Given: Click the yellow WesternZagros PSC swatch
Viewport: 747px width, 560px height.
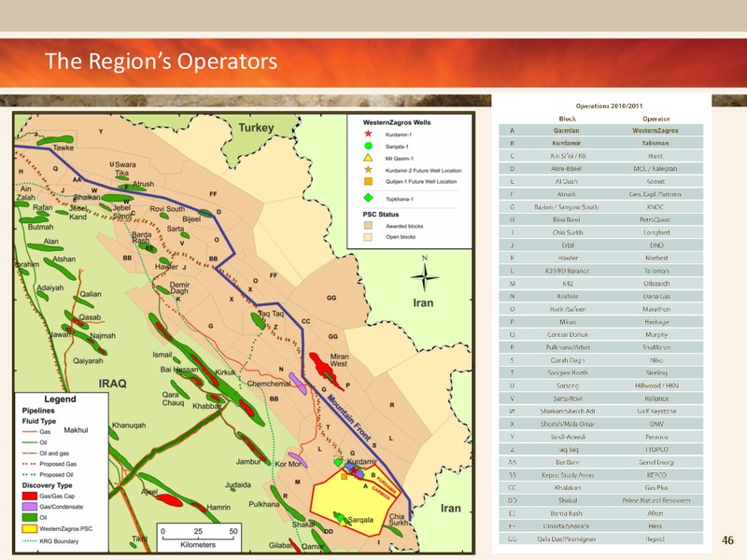Looking at the screenshot, I should [30, 528].
